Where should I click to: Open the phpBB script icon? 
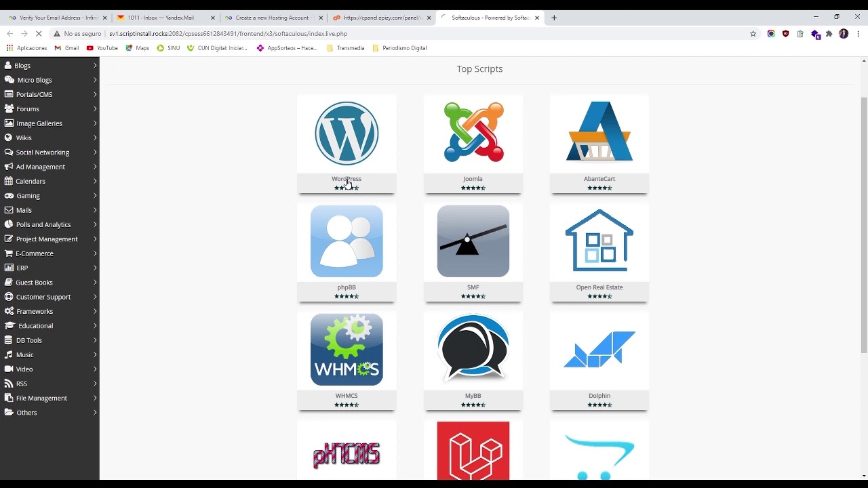(347, 241)
